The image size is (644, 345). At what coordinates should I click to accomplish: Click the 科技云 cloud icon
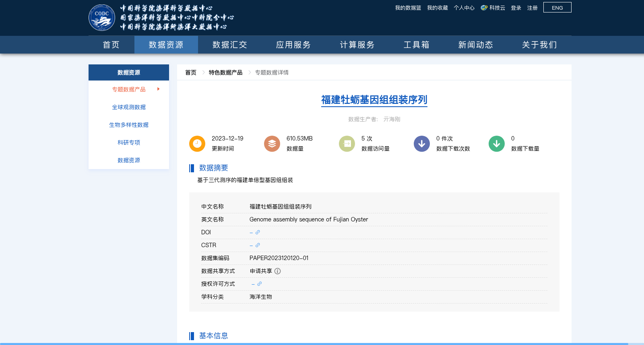pos(484,8)
